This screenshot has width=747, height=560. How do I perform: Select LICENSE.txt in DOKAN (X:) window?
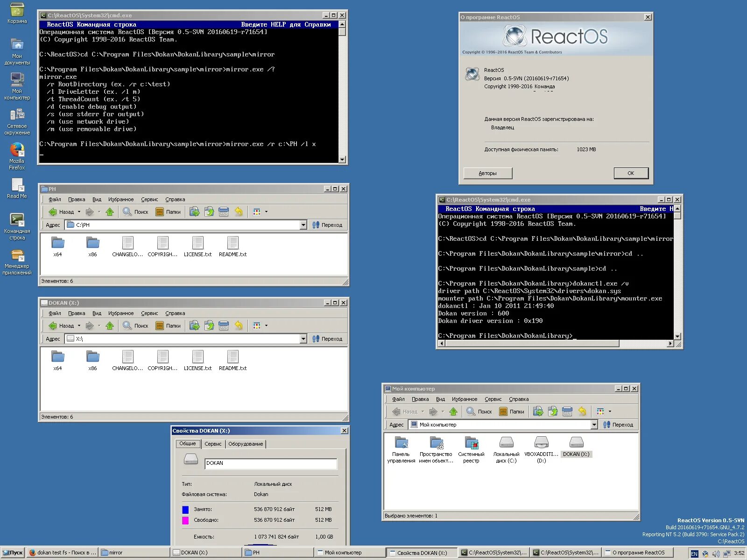197,361
